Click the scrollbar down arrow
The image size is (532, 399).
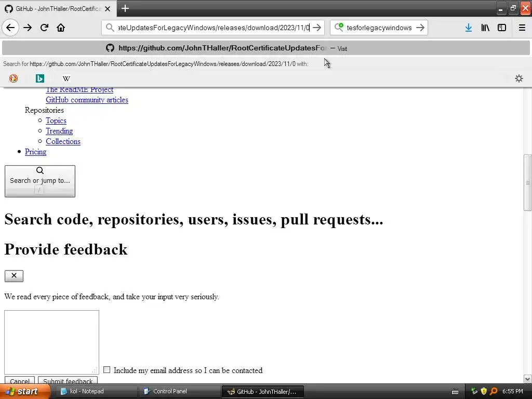coord(528,379)
